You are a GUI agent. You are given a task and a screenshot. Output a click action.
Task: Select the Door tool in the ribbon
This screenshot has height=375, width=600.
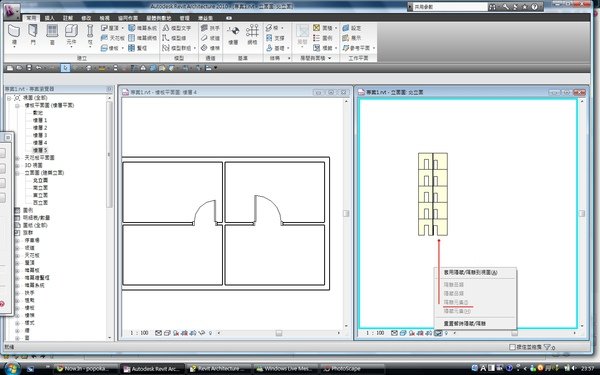pos(33,34)
